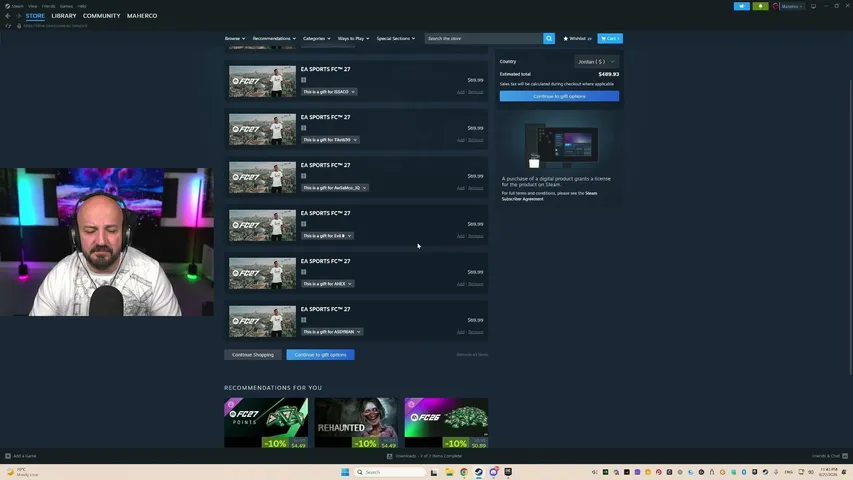Image resolution: width=853 pixels, height=480 pixels.
Task: Click the Add a Game plus icon
Action: click(x=8, y=456)
